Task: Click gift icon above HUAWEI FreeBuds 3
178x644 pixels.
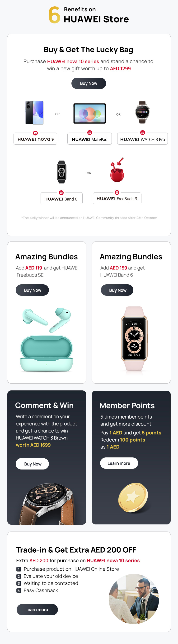Action: coord(117,192)
